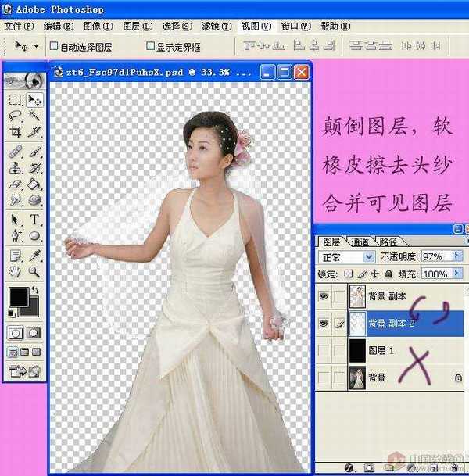Pick the Hand tool
Image resolution: width=469 pixels, height=476 pixels.
15,272
